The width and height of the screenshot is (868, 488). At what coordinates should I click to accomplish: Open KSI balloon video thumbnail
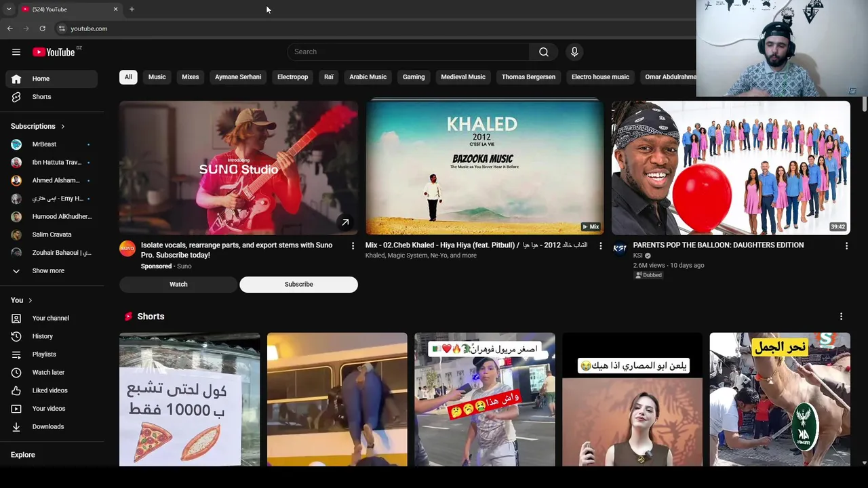tap(730, 167)
